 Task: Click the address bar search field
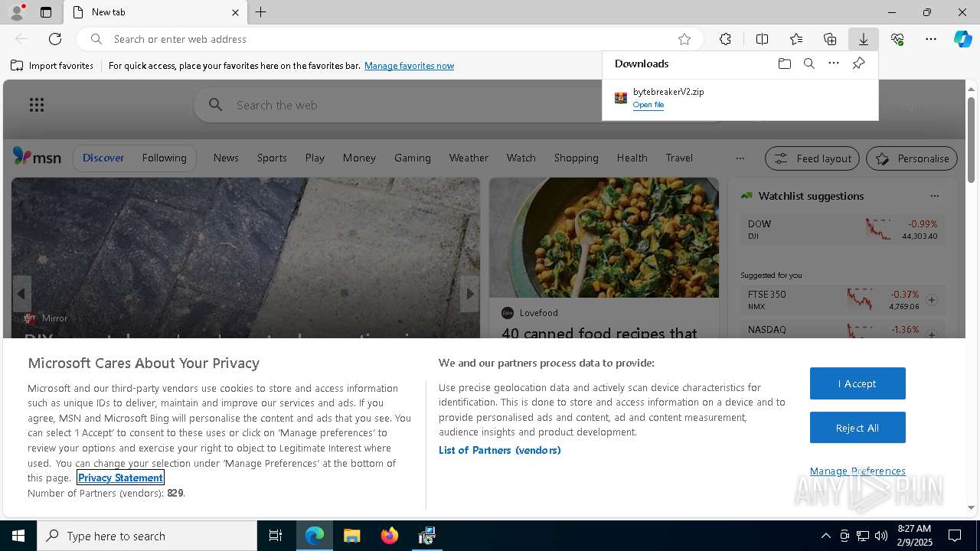coord(390,39)
